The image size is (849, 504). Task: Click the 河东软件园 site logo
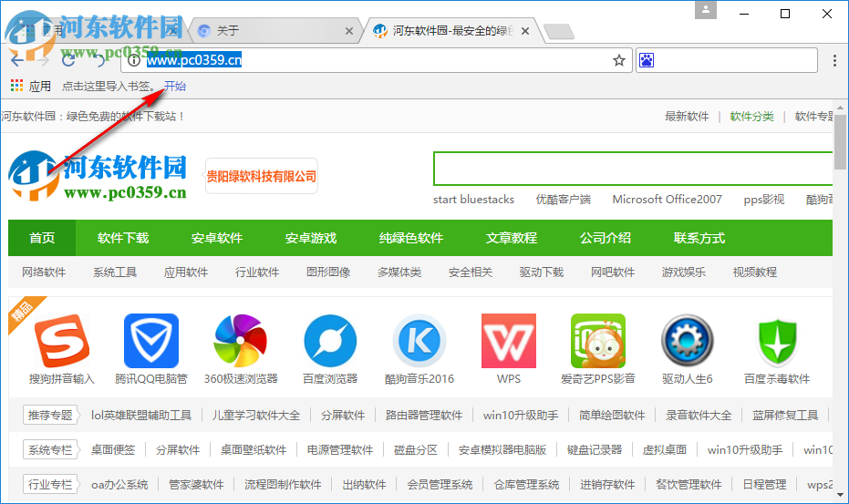[98, 176]
